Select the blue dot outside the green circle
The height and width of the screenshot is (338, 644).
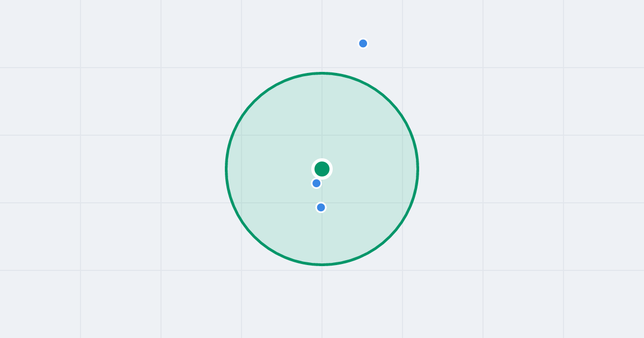363,43
